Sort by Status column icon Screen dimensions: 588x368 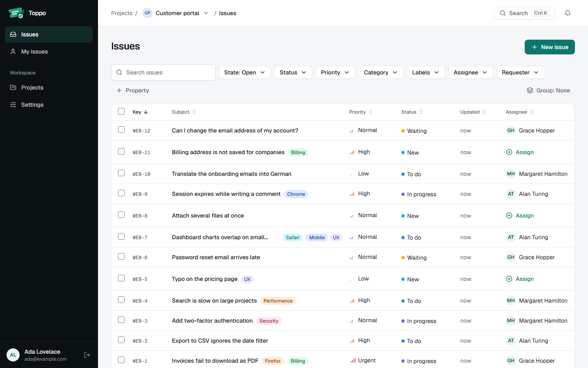pyautogui.click(x=421, y=112)
